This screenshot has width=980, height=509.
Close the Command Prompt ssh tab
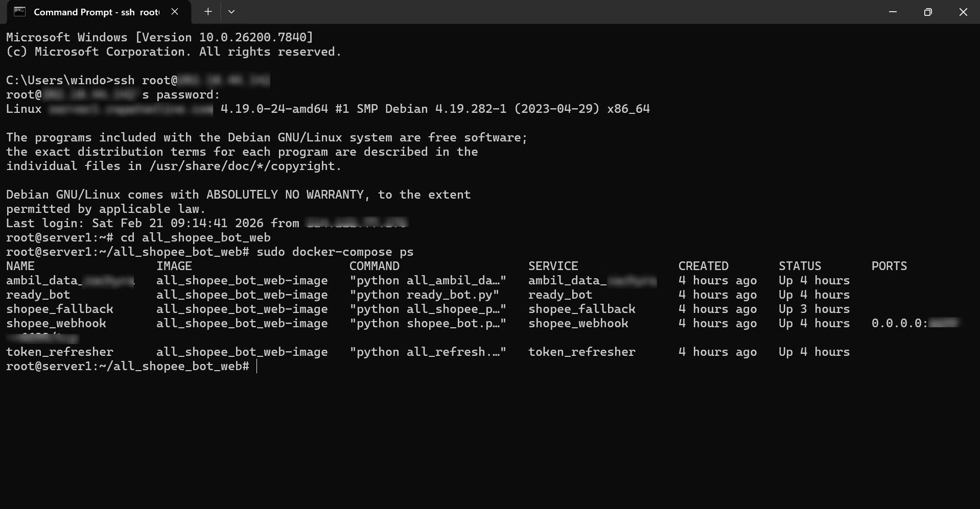(175, 12)
